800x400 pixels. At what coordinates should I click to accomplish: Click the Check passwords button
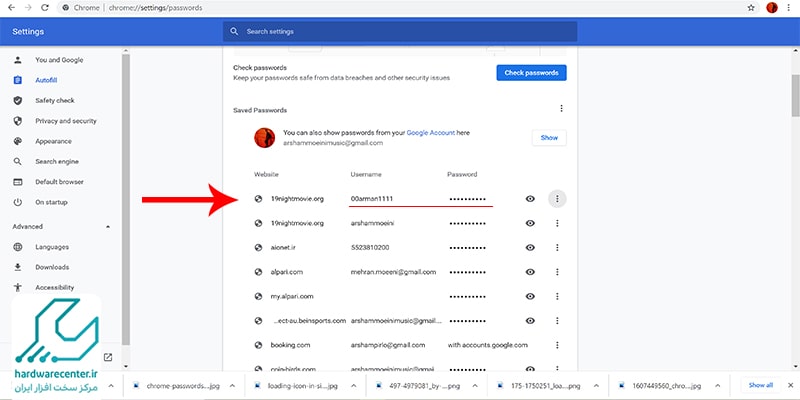point(531,73)
